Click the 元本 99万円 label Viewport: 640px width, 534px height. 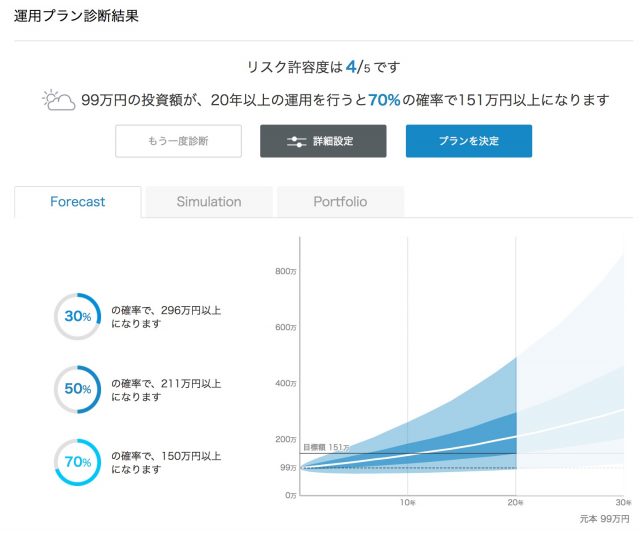pyautogui.click(x=604, y=519)
